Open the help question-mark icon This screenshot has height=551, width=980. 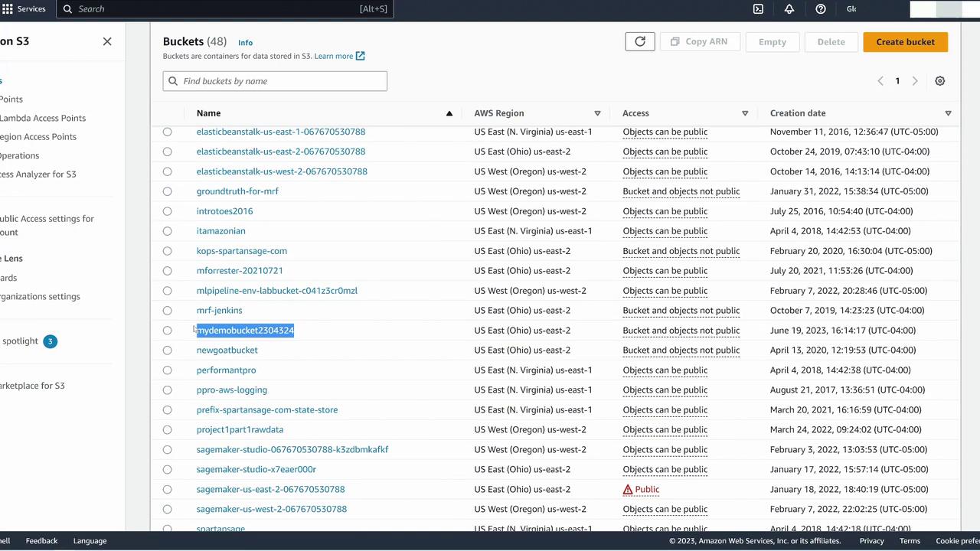pyautogui.click(x=821, y=9)
